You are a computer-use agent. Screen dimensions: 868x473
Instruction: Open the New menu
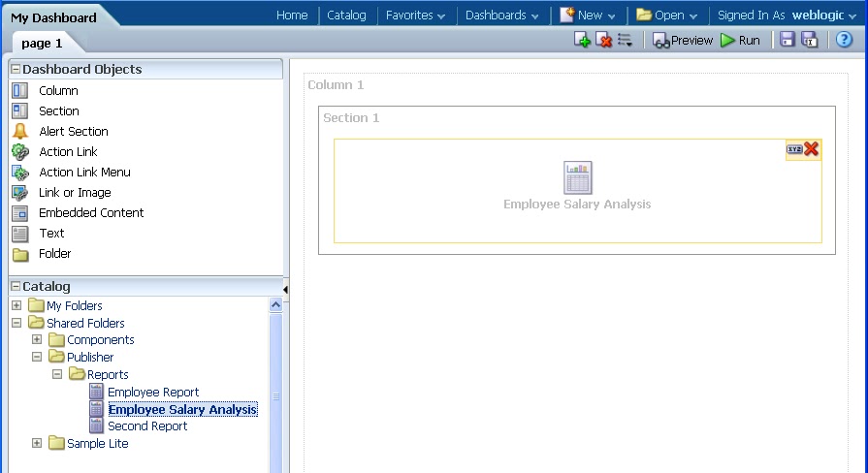[588, 15]
